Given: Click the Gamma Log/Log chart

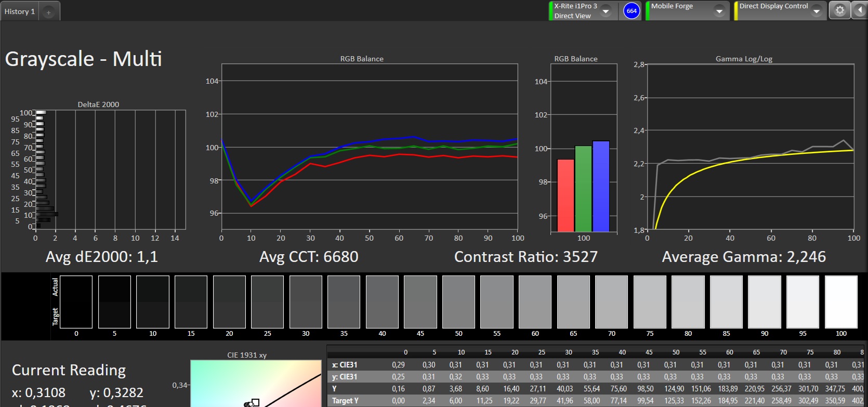Looking at the screenshot, I should coord(750,147).
